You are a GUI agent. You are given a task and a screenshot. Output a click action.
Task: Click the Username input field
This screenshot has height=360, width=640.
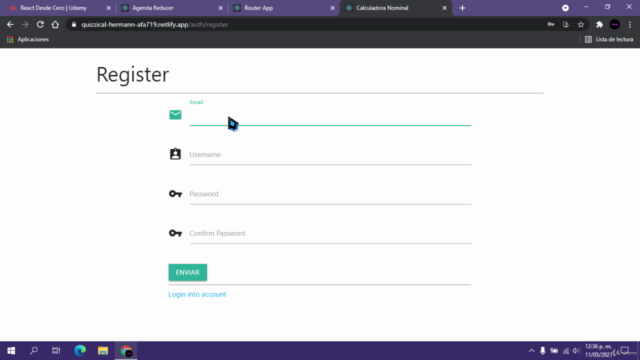click(330, 155)
